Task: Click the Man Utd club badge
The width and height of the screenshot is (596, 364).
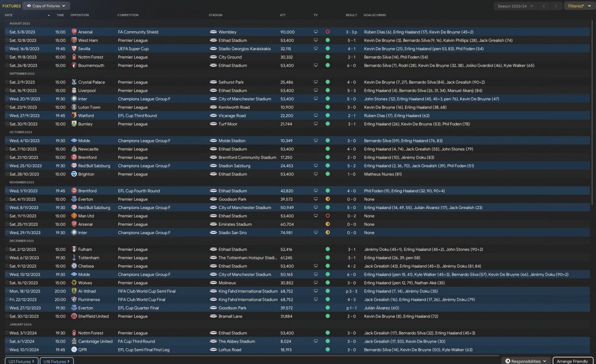Action: point(74,216)
